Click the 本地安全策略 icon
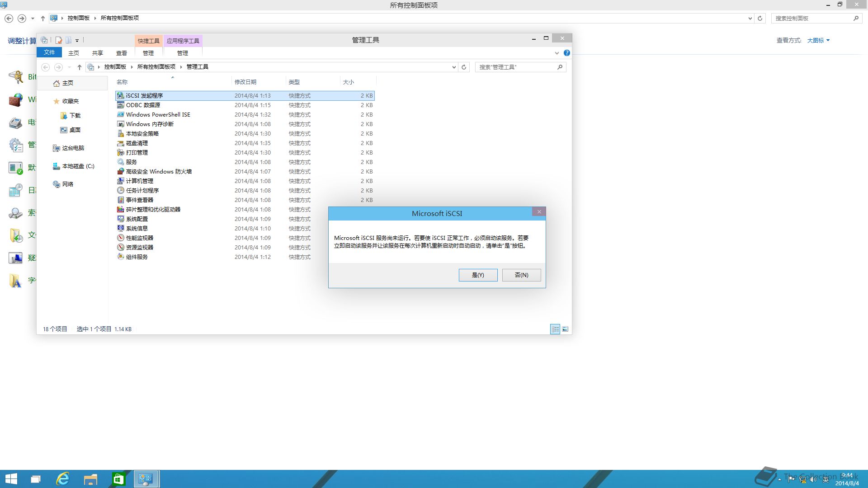 click(120, 133)
